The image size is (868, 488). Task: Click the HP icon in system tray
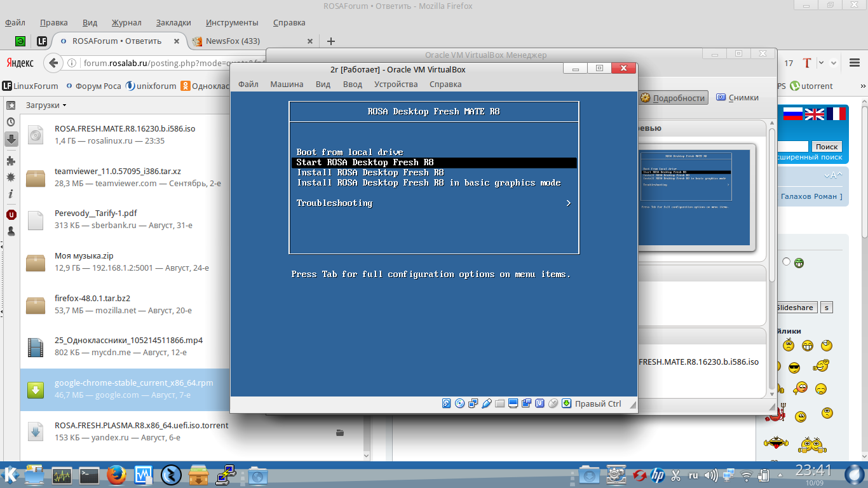658,475
